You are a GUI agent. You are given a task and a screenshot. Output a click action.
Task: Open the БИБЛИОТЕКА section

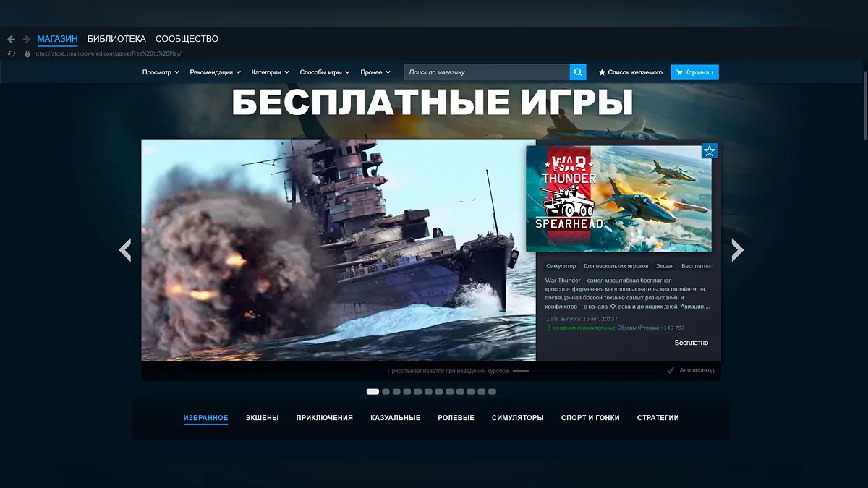[116, 39]
